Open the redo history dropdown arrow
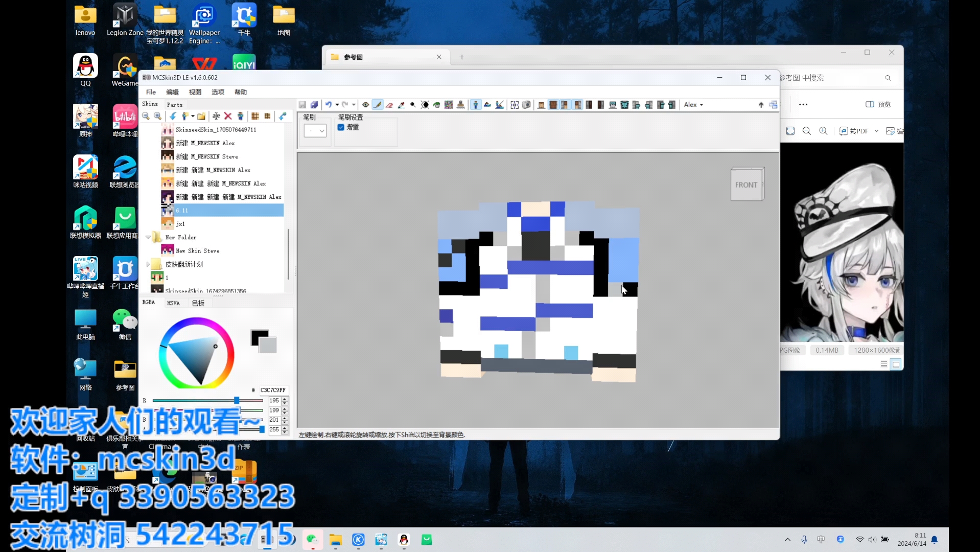The height and width of the screenshot is (552, 980). 354,105
